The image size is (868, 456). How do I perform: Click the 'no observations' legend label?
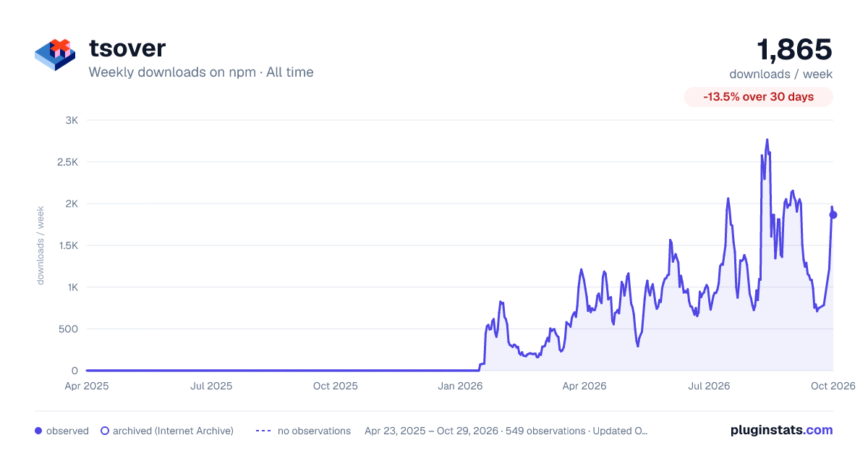[x=314, y=431]
